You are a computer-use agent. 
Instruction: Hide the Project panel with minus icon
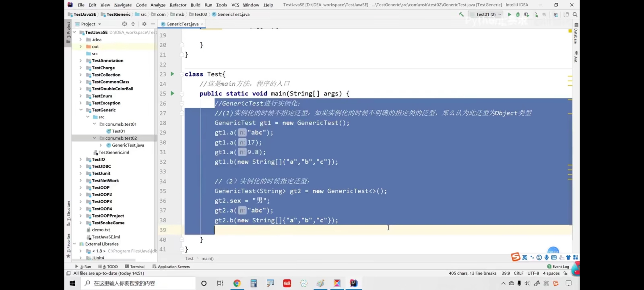(153, 24)
